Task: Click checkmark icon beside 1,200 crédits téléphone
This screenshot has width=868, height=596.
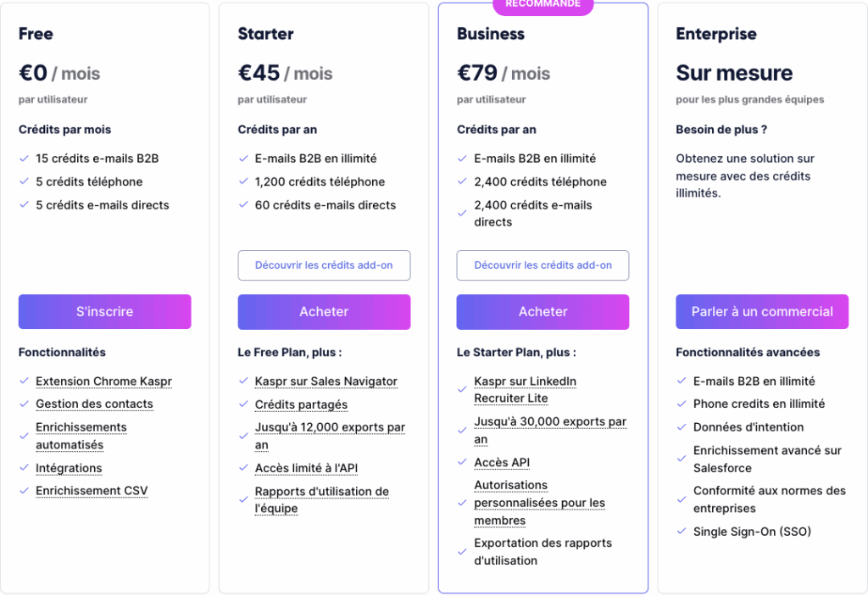Action: coord(242,181)
